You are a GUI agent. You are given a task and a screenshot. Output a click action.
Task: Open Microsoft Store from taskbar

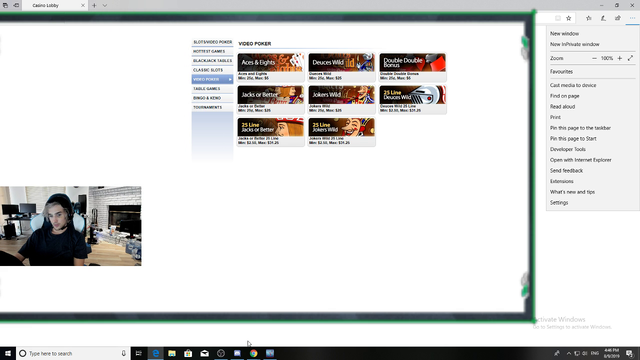pos(188,353)
